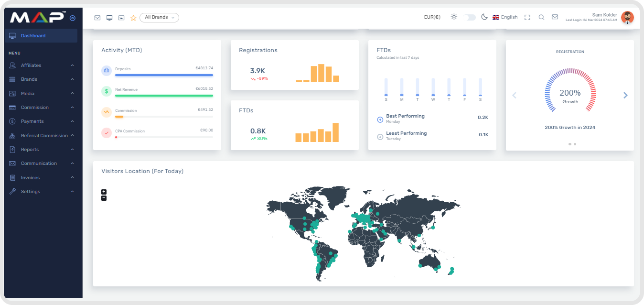
Task: Click the sidebar pin icon beside MAP logo
Action: [73, 18]
